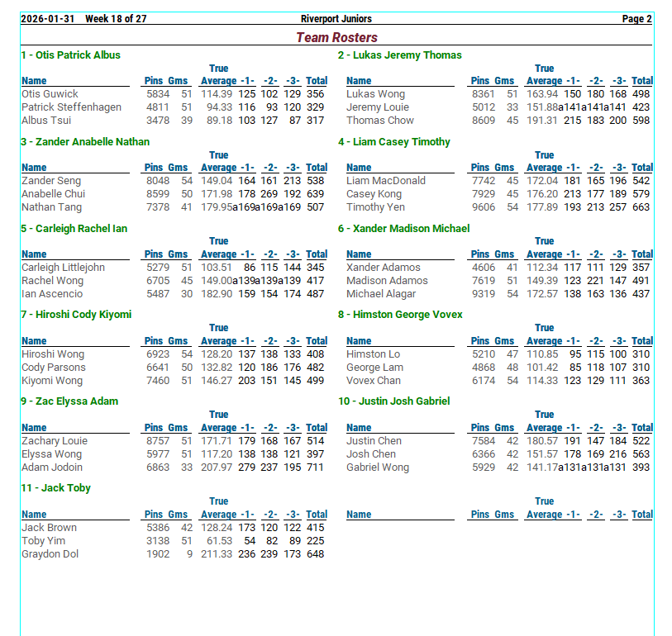Click team heading 4 - Liam Casey Timothy
The width and height of the screenshot is (672, 636).
point(393,142)
